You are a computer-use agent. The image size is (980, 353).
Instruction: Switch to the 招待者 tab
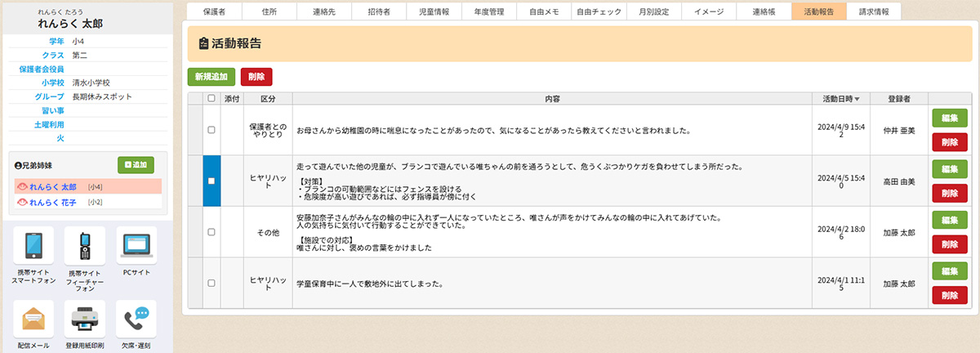point(379,11)
